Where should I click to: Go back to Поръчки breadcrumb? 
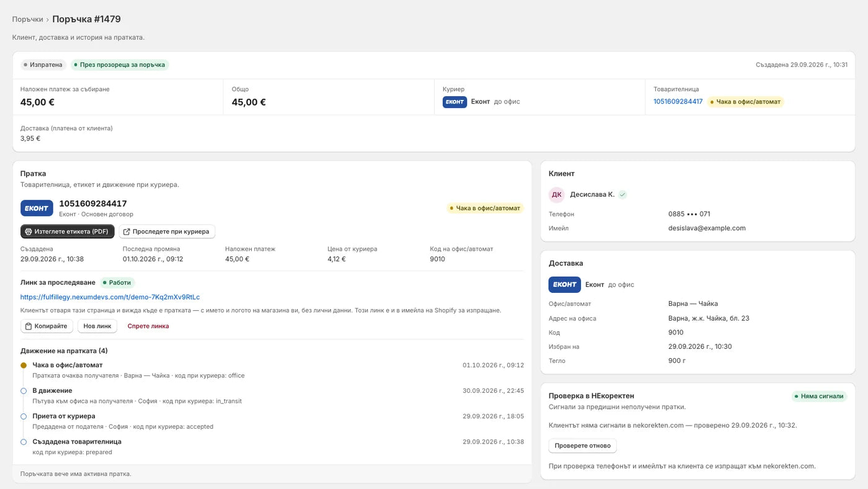pos(27,19)
